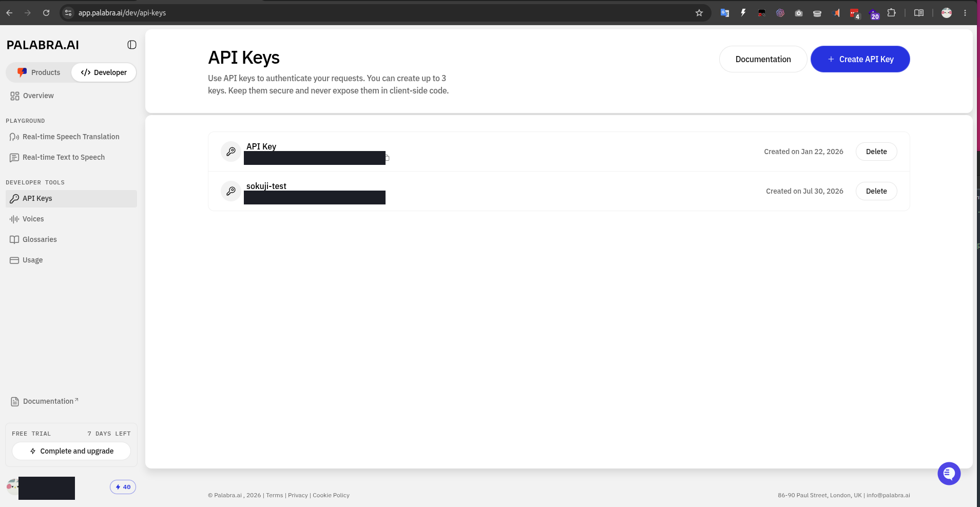Click the site info icon in address bar
The height and width of the screenshot is (507, 980).
click(68, 13)
